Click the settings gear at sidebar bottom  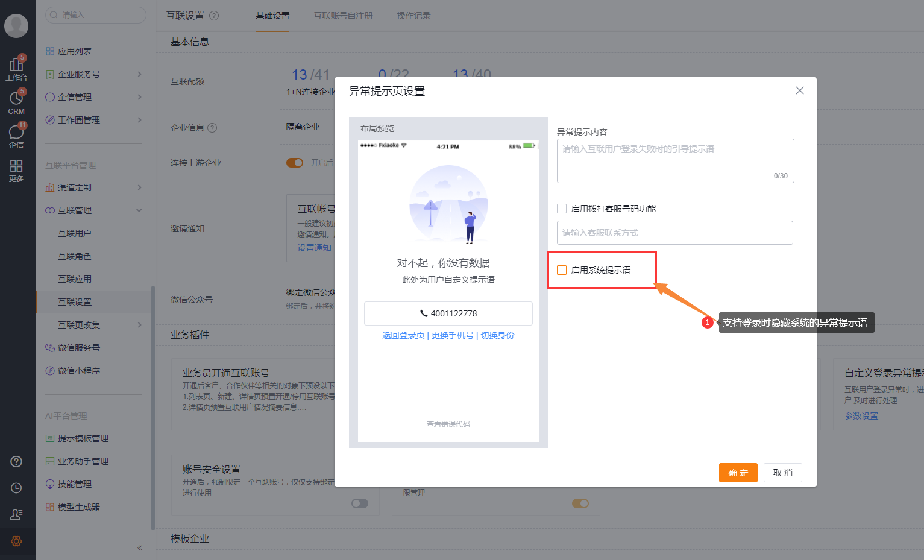[x=16, y=541]
